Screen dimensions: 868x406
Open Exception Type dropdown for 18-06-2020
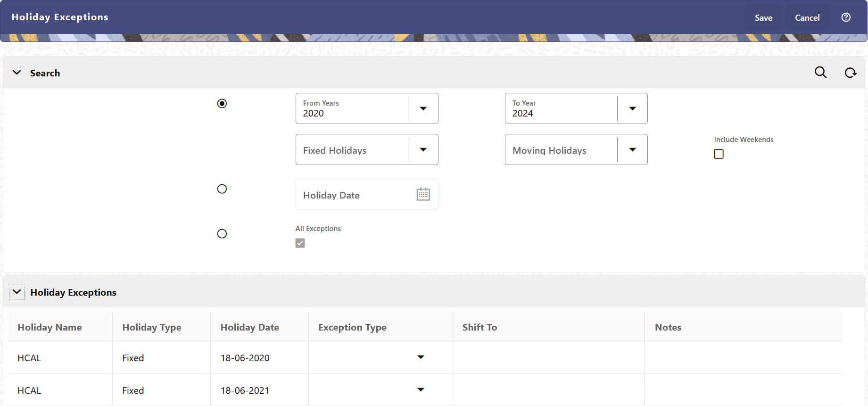click(x=421, y=357)
